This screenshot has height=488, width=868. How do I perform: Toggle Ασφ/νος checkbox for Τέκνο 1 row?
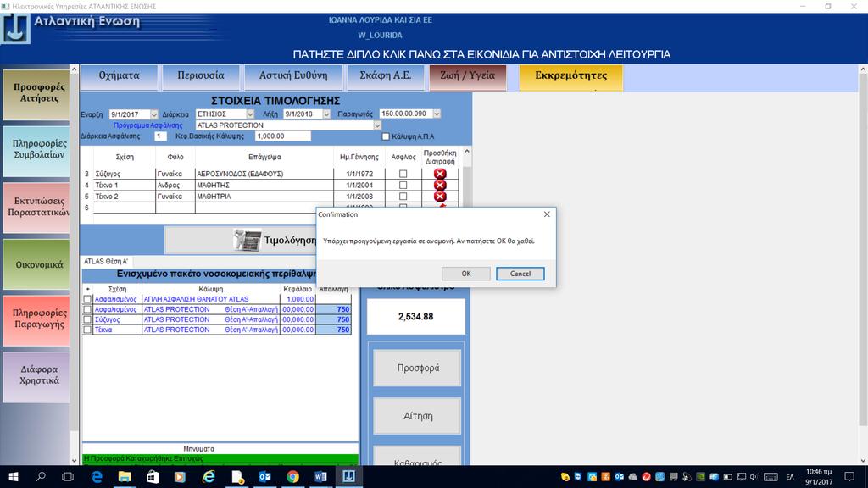click(403, 185)
